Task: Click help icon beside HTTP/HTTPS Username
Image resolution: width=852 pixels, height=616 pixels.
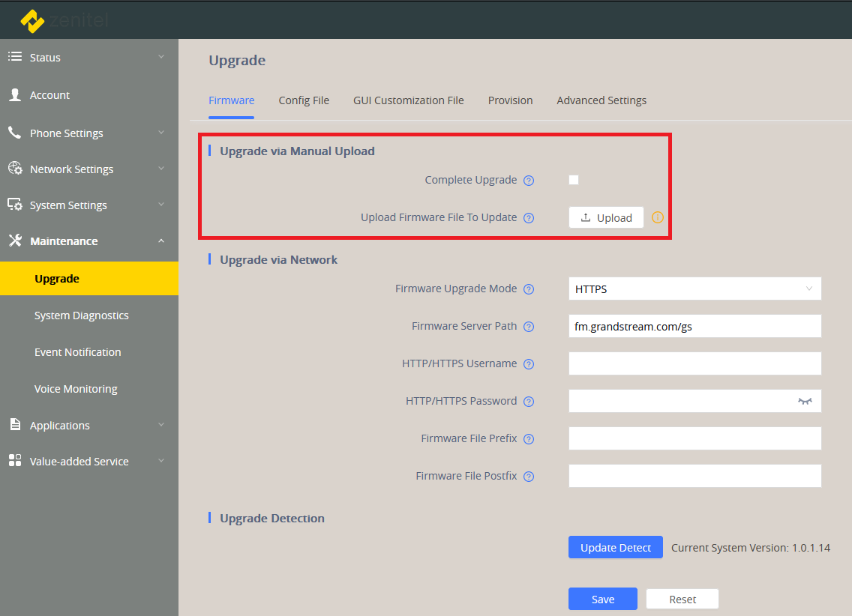Action: point(529,364)
